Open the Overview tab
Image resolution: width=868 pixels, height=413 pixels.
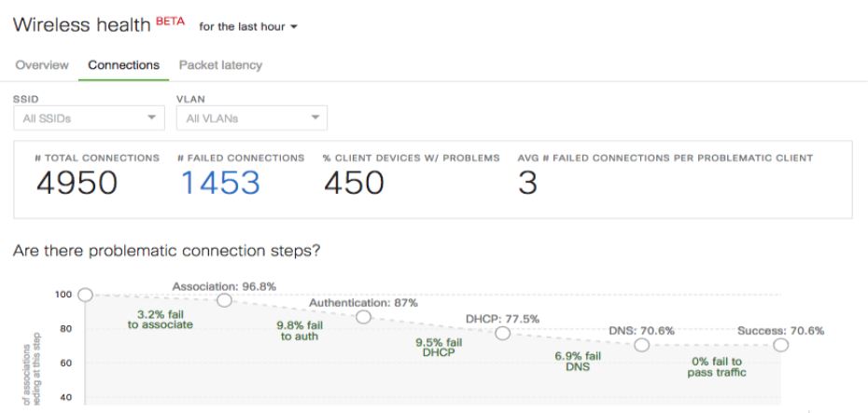click(x=40, y=65)
